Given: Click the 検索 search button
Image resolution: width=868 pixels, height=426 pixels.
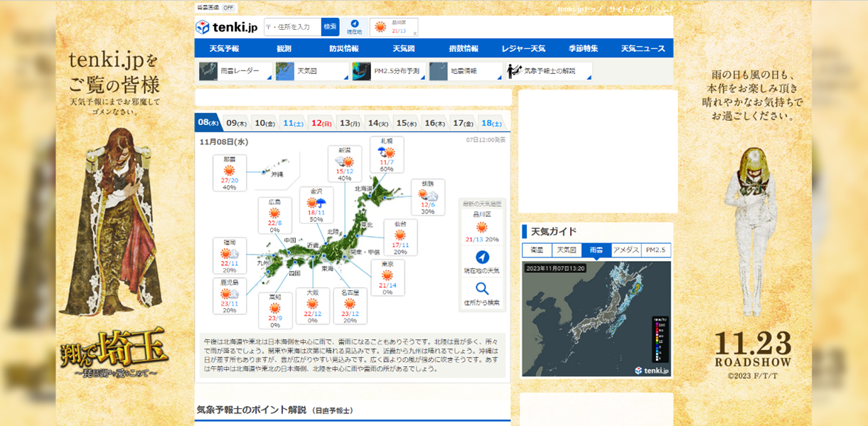Looking at the screenshot, I should [330, 27].
